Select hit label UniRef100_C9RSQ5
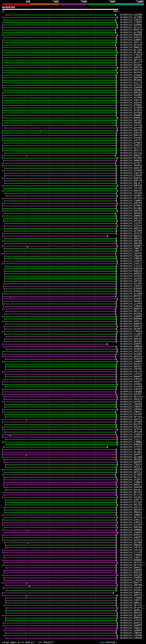 tap(131, 638)
